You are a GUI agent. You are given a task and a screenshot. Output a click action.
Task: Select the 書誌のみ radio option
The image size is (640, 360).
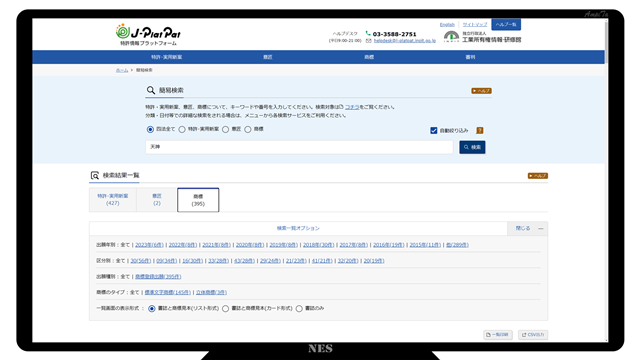point(299,309)
